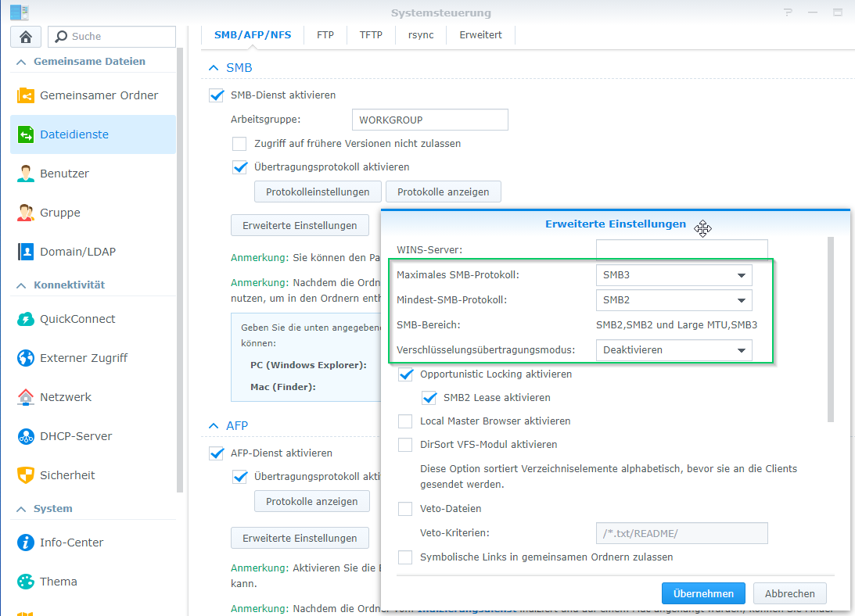Enable Local Master Browser aktivieren

(x=405, y=421)
